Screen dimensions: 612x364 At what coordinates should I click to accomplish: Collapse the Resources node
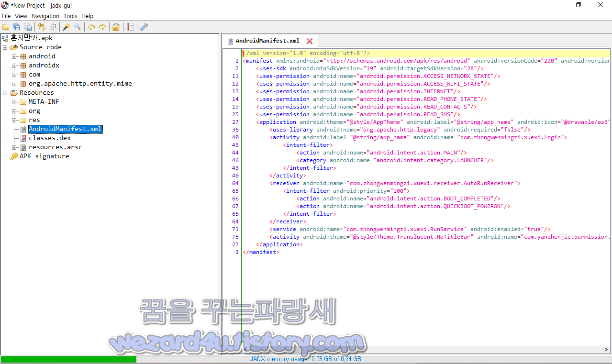tap(5, 93)
